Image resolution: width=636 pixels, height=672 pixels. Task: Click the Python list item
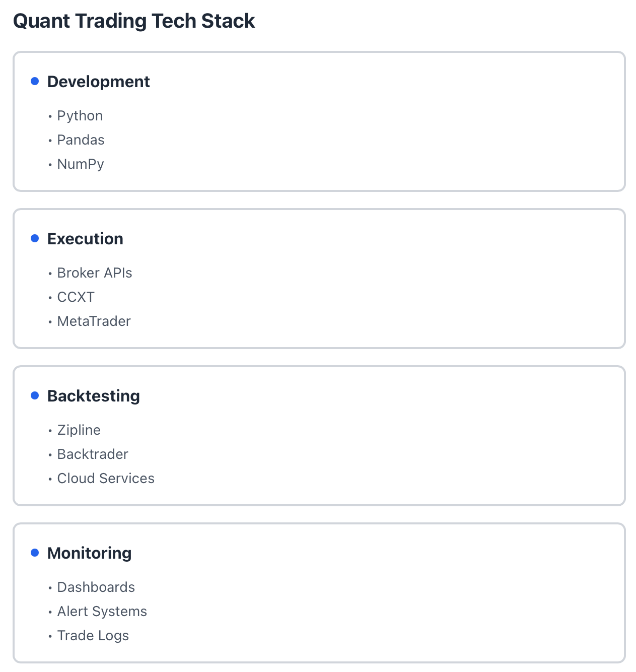[x=80, y=116]
